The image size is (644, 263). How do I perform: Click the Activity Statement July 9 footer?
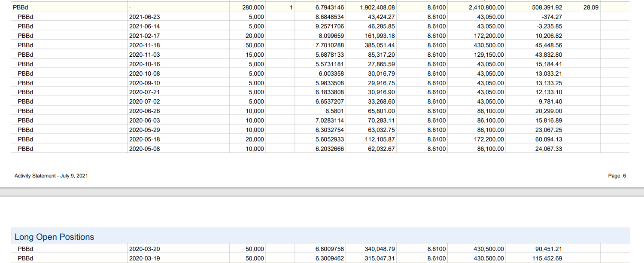(51, 175)
